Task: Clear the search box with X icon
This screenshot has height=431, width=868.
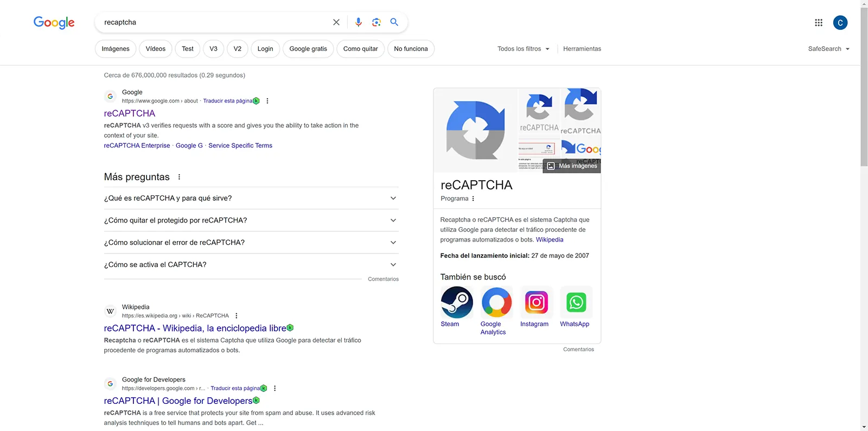Action: tap(336, 22)
